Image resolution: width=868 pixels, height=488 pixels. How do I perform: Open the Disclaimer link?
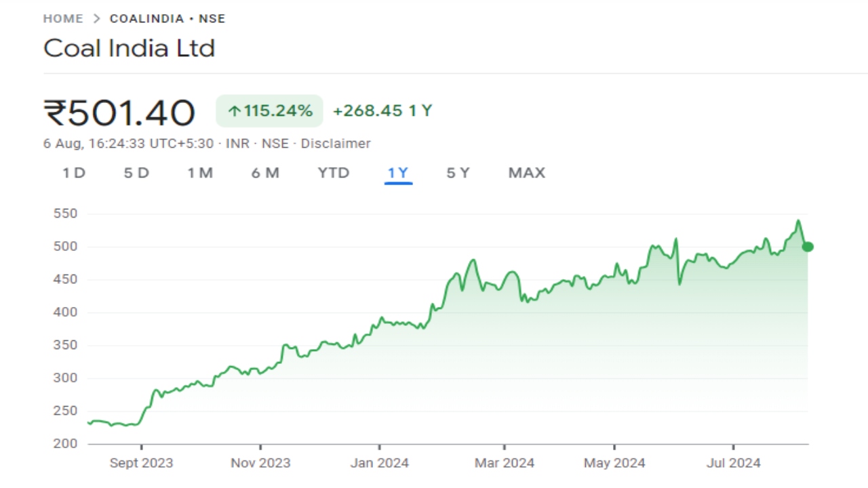point(336,144)
